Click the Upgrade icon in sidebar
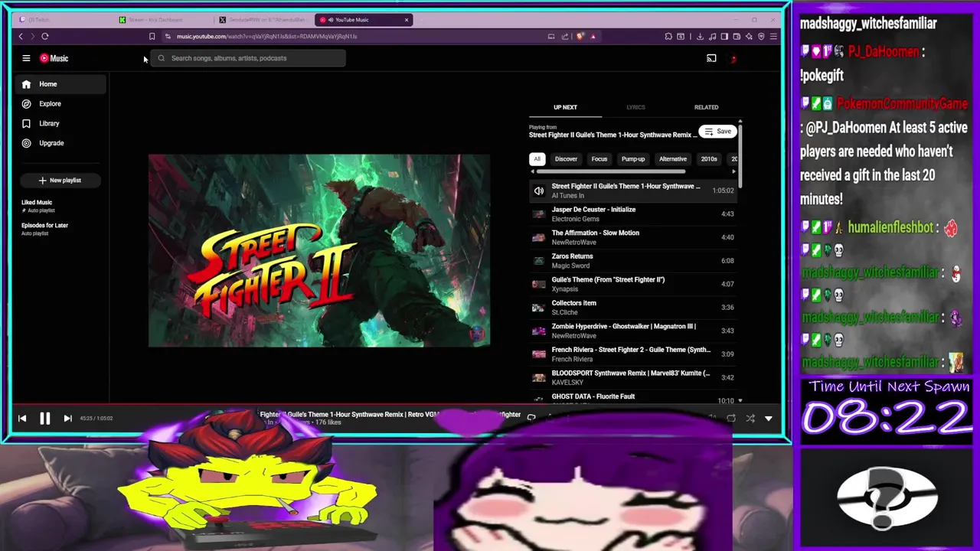The image size is (980, 551). pyautogui.click(x=26, y=143)
